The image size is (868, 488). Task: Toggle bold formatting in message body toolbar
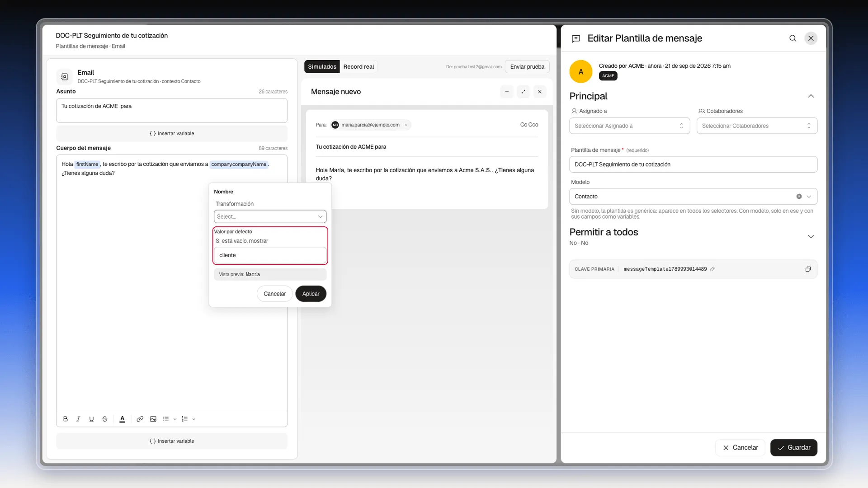point(66,419)
